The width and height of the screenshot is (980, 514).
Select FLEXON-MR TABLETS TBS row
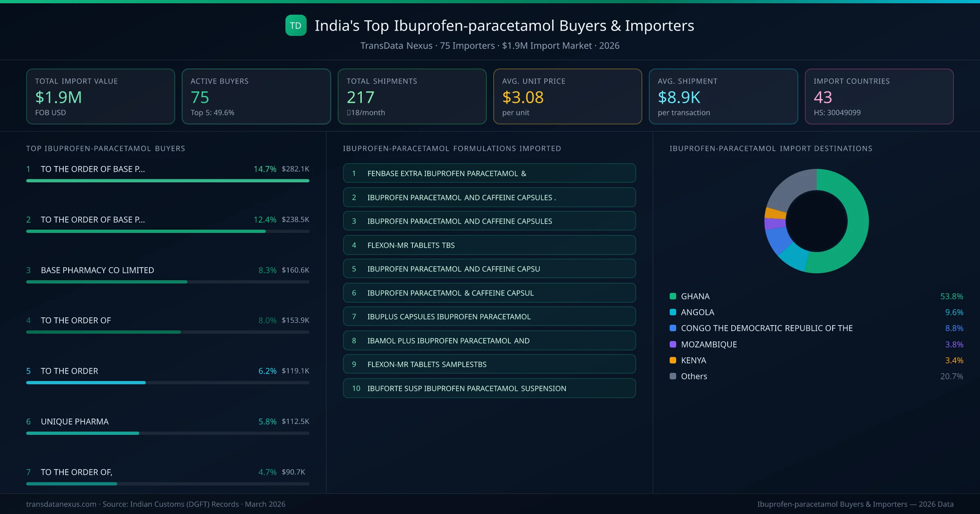pyautogui.click(x=489, y=245)
